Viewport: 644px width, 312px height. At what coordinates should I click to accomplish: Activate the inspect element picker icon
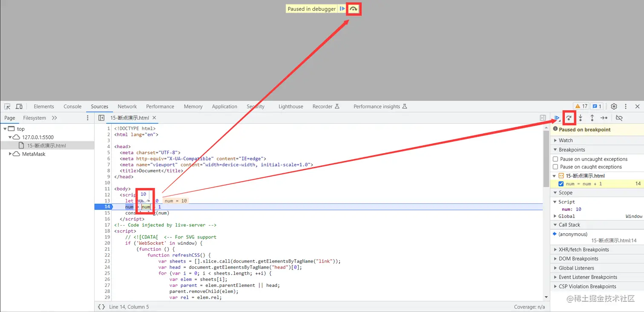click(7, 106)
